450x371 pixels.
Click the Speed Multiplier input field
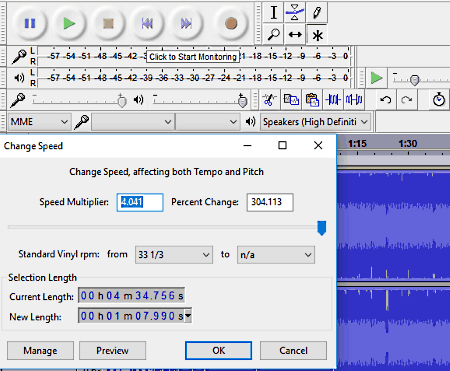point(140,202)
